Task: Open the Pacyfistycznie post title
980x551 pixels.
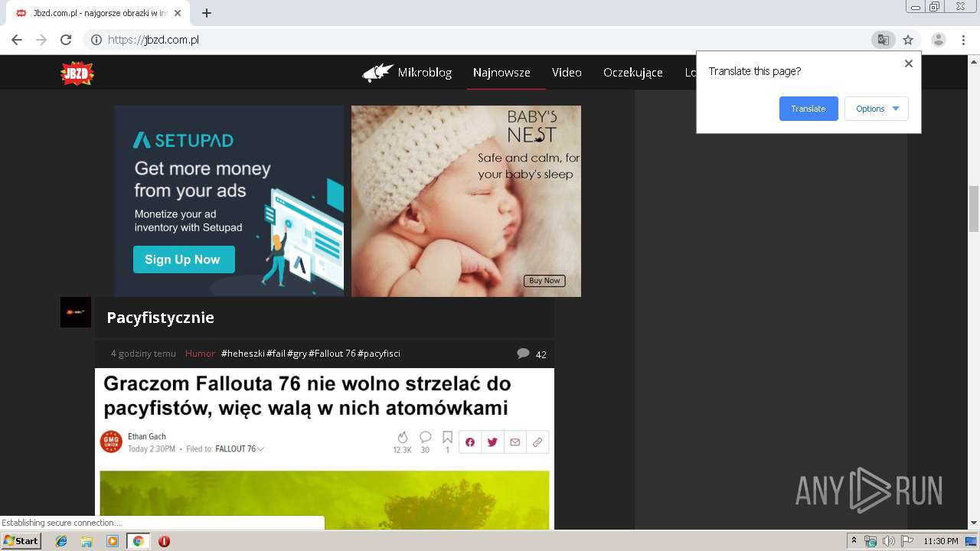Action: [x=160, y=318]
